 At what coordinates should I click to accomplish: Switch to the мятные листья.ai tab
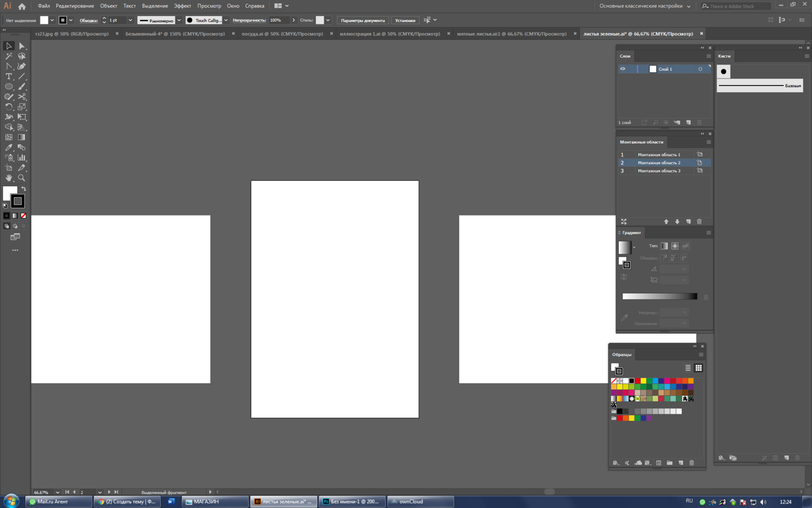pos(511,34)
